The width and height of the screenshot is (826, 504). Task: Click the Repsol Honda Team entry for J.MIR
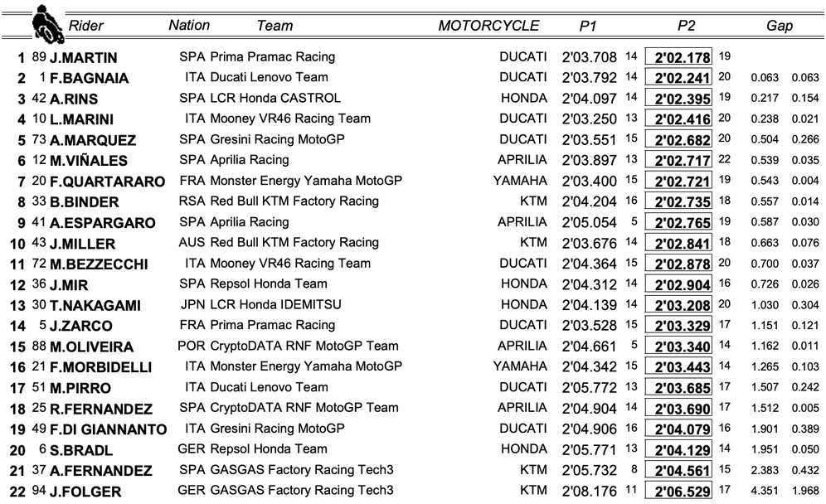tap(269, 284)
